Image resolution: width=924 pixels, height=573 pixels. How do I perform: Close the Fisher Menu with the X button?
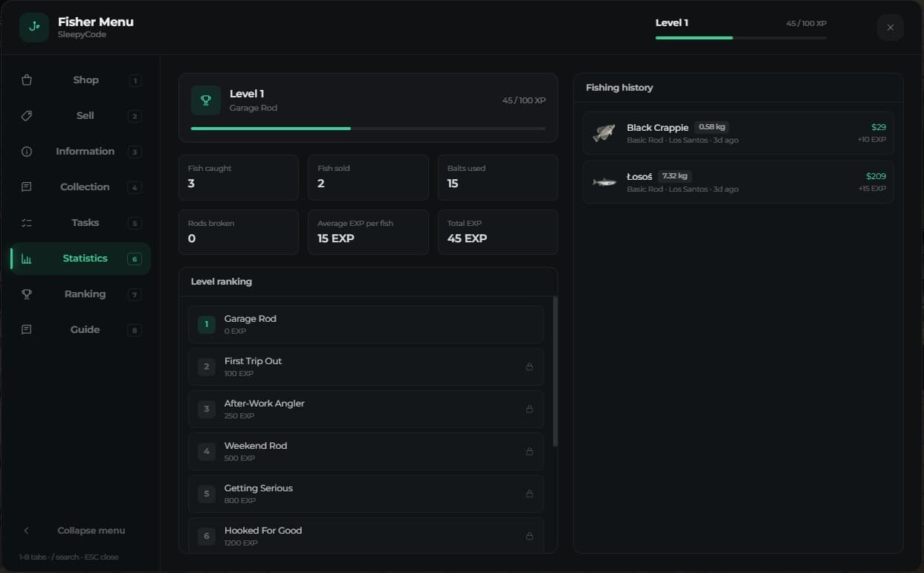point(891,27)
